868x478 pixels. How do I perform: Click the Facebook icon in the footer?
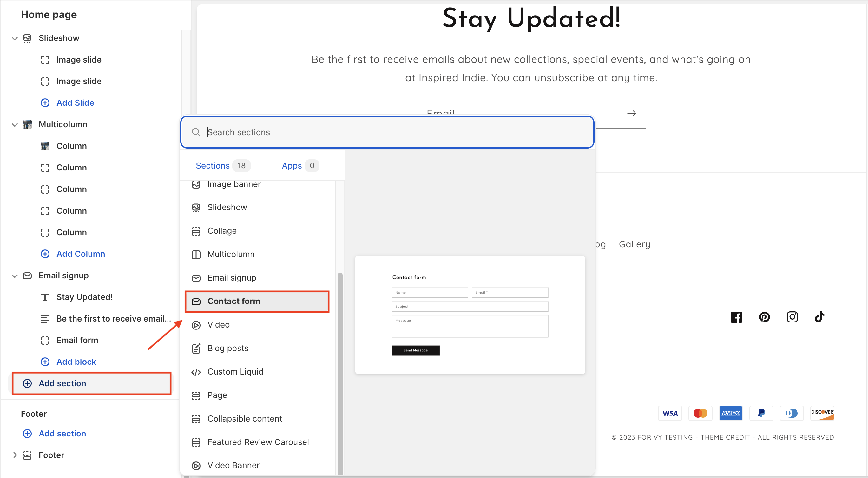pos(736,317)
